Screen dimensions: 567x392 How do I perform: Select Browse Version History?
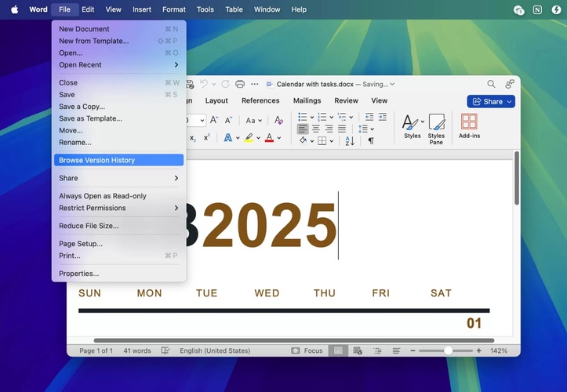[x=118, y=160]
